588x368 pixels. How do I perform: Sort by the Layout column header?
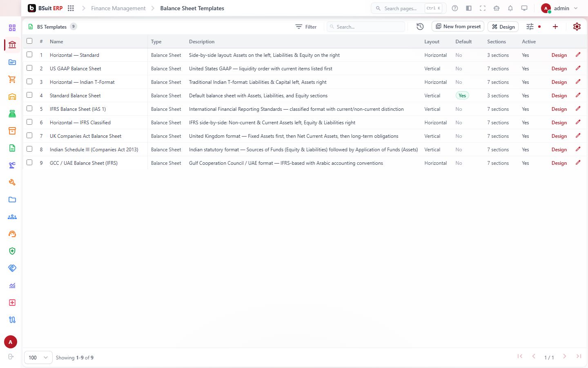tap(432, 42)
